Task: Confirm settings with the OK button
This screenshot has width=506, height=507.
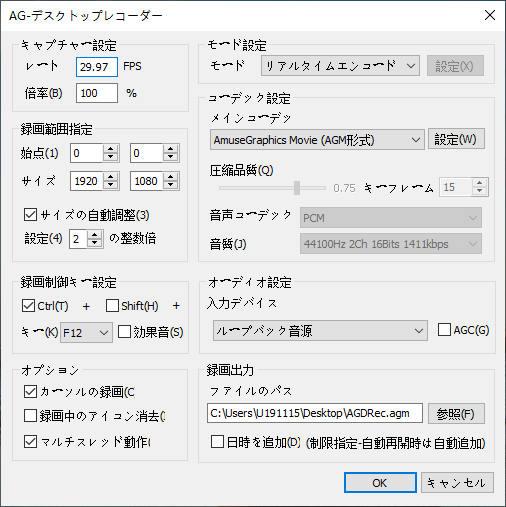Action: click(380, 482)
